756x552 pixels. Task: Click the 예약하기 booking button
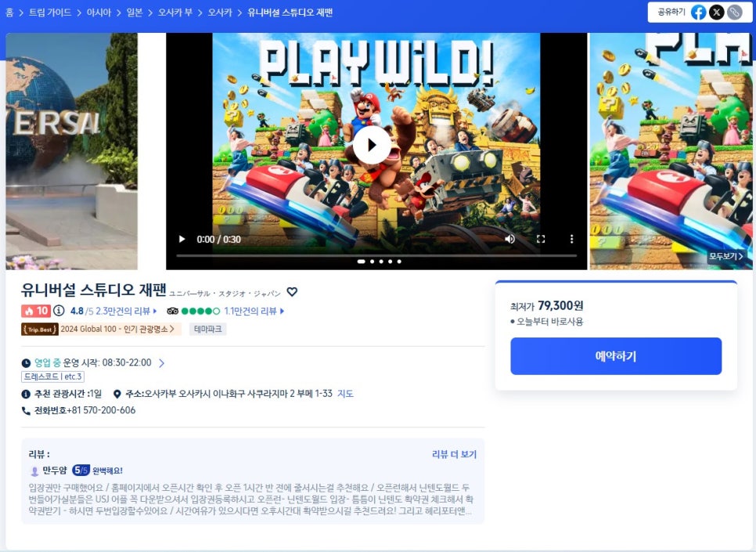click(x=616, y=356)
